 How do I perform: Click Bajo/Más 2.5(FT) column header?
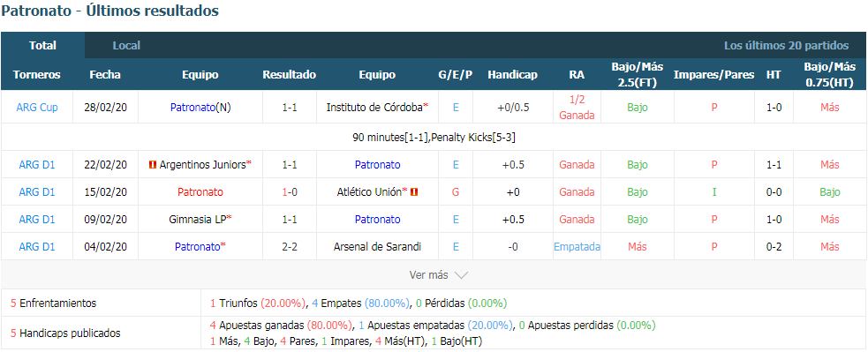click(638, 75)
